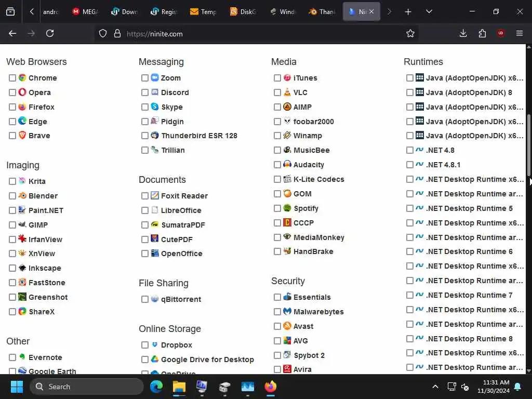
Task: Click the ninite.com address bar
Action: pyautogui.click(x=257, y=34)
